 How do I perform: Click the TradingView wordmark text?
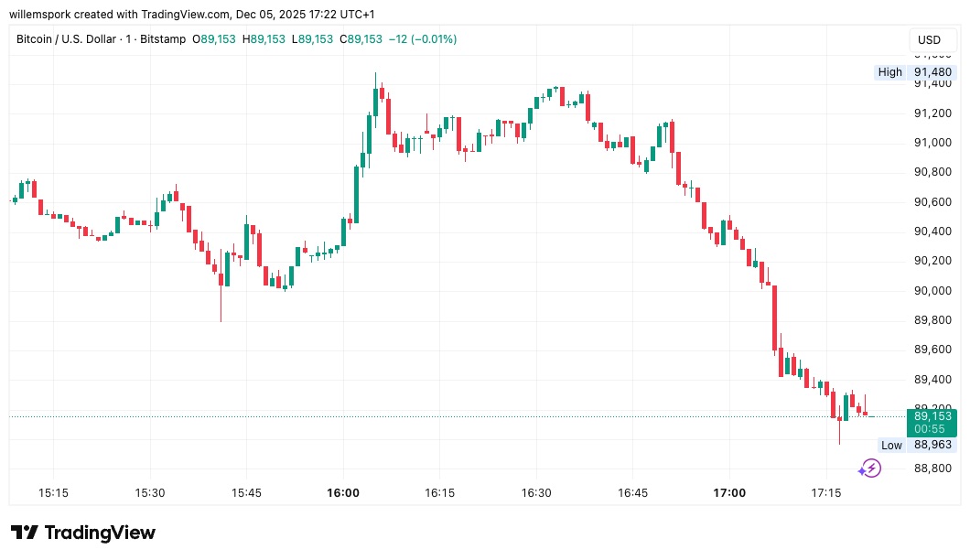100,533
